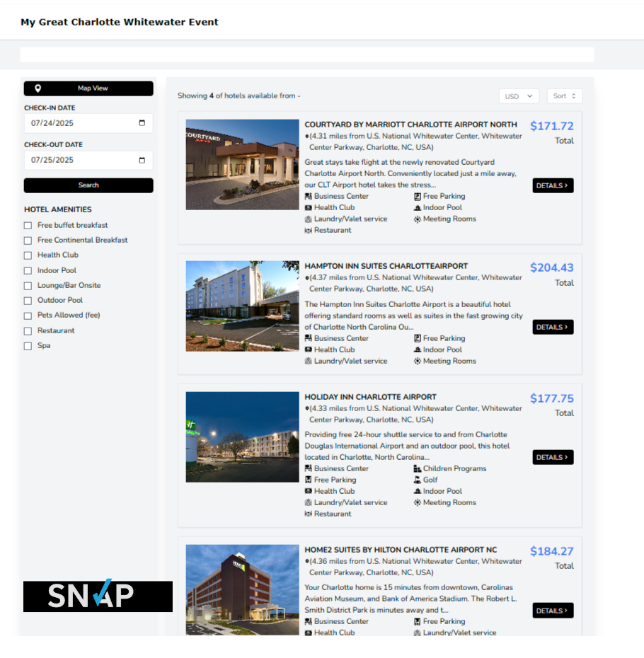
Task: Click Business Center icon under Hampton Inn
Action: click(308, 338)
